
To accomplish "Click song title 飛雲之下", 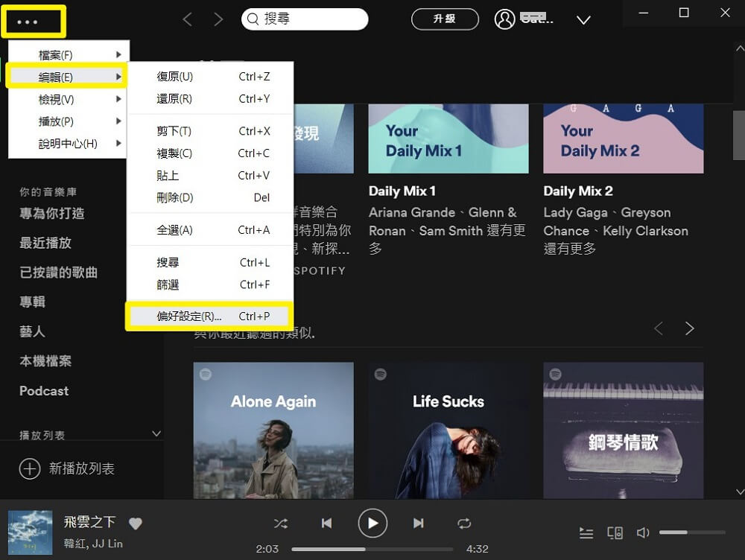I will pos(90,522).
